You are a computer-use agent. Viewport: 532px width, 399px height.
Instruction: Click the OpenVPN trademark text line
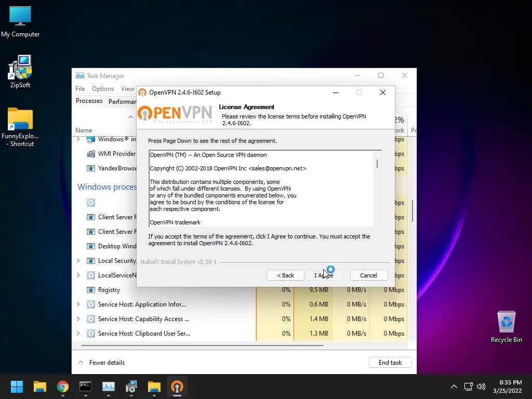(175, 222)
